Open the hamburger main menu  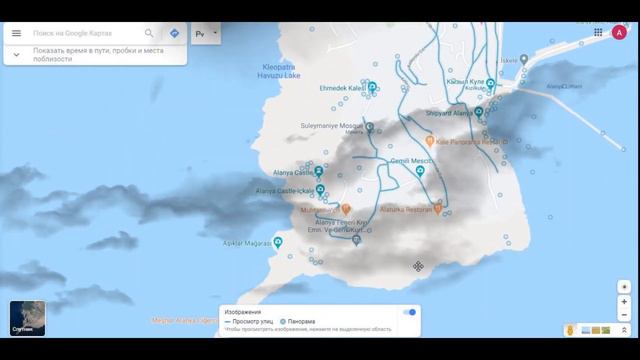coord(16,33)
